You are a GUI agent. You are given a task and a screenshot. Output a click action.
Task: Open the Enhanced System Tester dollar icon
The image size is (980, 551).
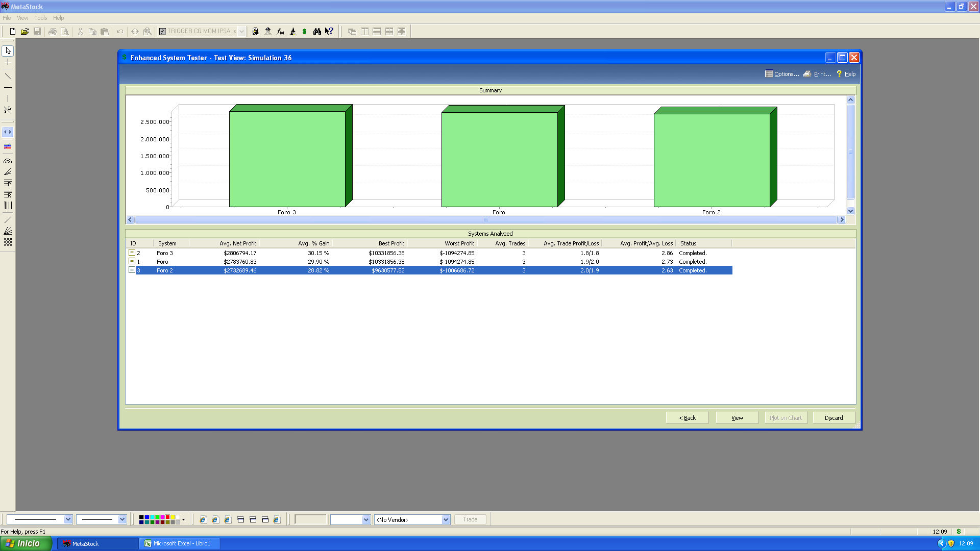[305, 32]
